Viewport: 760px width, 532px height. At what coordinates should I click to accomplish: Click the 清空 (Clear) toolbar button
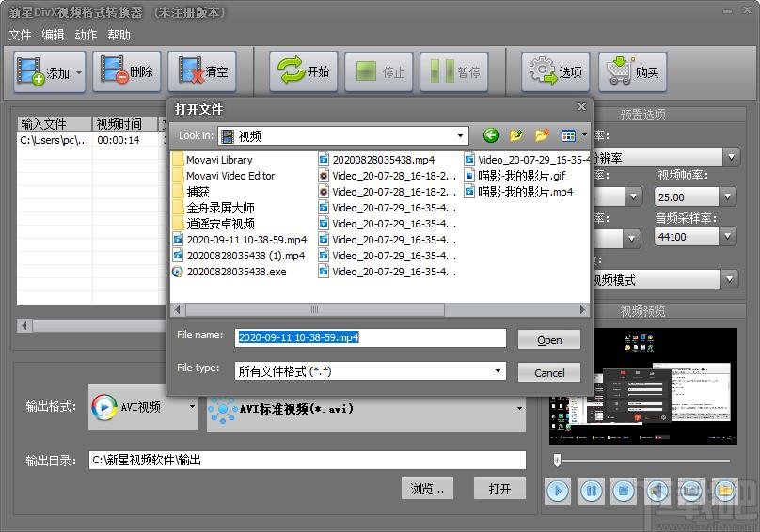coord(202,71)
